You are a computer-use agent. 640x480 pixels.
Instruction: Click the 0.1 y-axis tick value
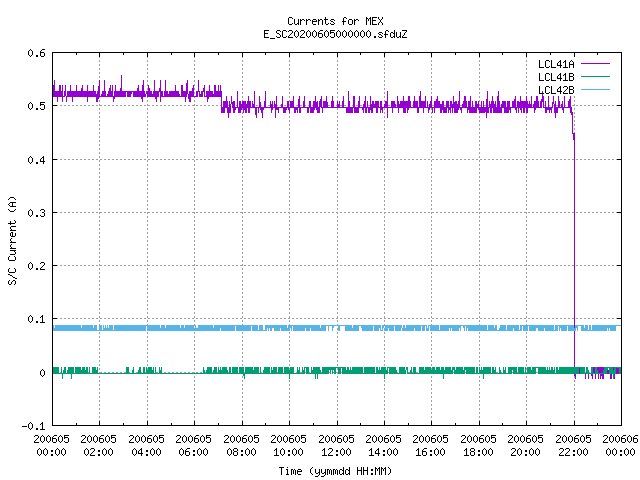[x=36, y=319]
